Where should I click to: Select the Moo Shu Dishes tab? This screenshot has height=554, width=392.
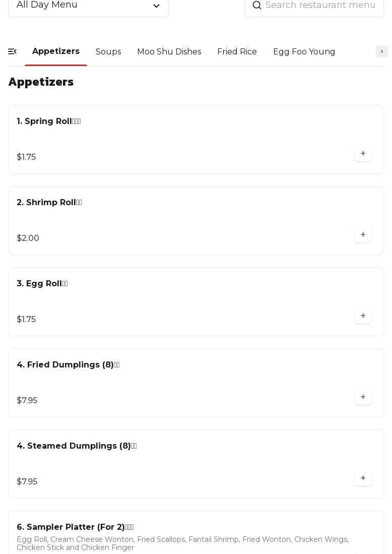169,52
